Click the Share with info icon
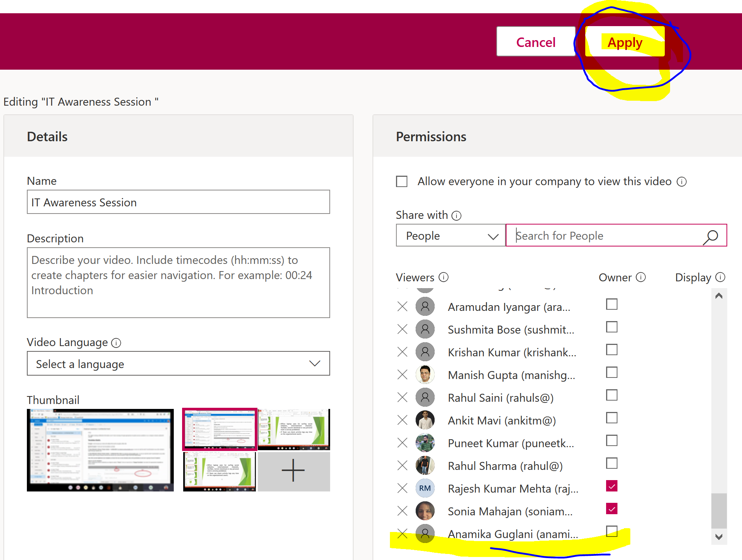The image size is (742, 560). pyautogui.click(x=457, y=216)
